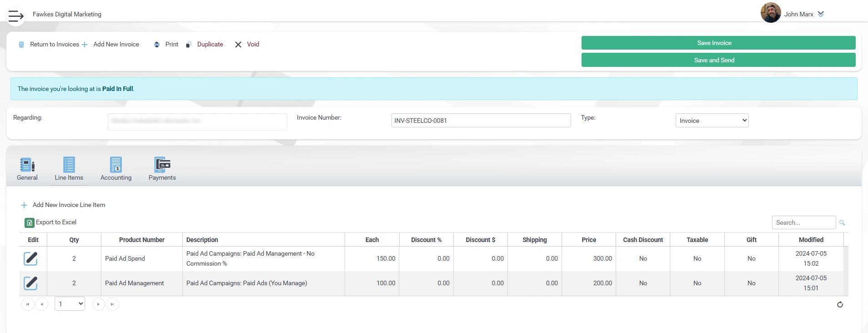The image size is (868, 333).
Task: Go to previous page of line items
Action: 42,304
